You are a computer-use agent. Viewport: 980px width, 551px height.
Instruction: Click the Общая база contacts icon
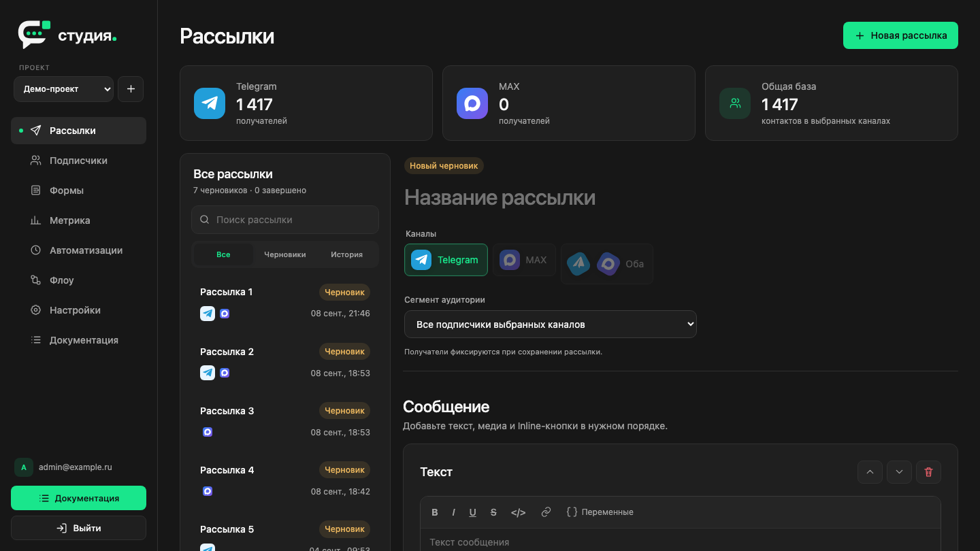735,103
